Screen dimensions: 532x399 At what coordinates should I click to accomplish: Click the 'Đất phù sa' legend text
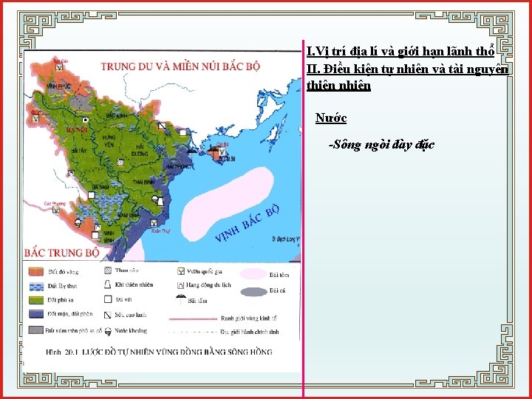(x=61, y=300)
